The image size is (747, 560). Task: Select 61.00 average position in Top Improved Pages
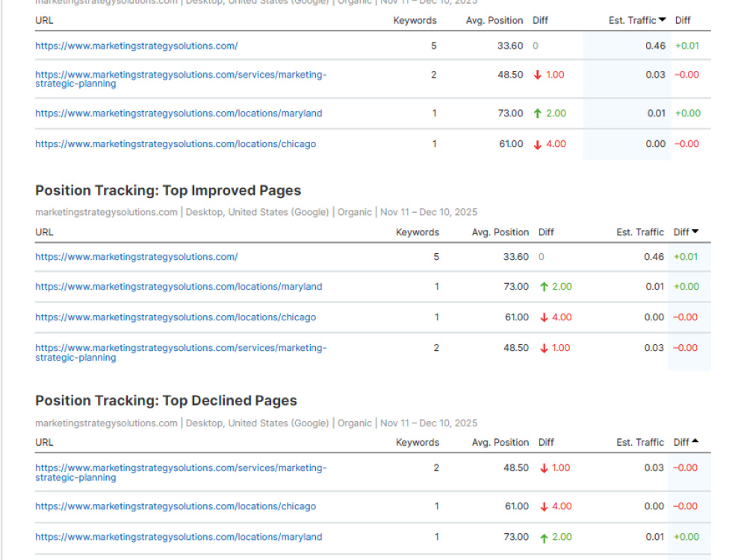click(x=516, y=317)
